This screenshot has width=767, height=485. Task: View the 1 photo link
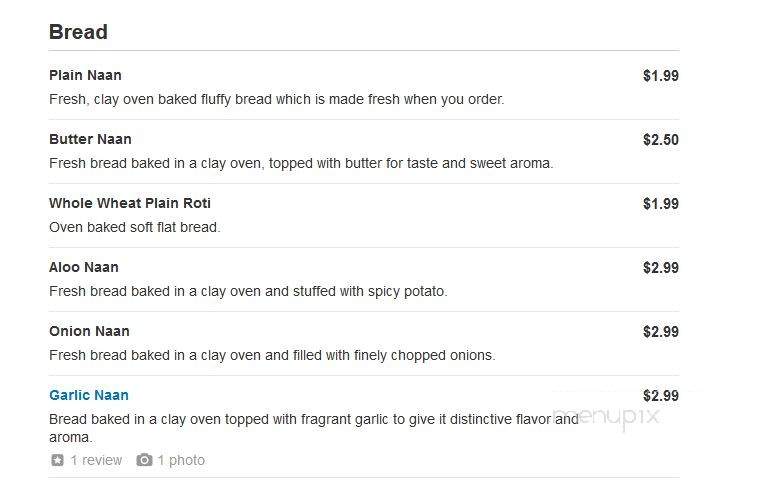click(x=181, y=460)
